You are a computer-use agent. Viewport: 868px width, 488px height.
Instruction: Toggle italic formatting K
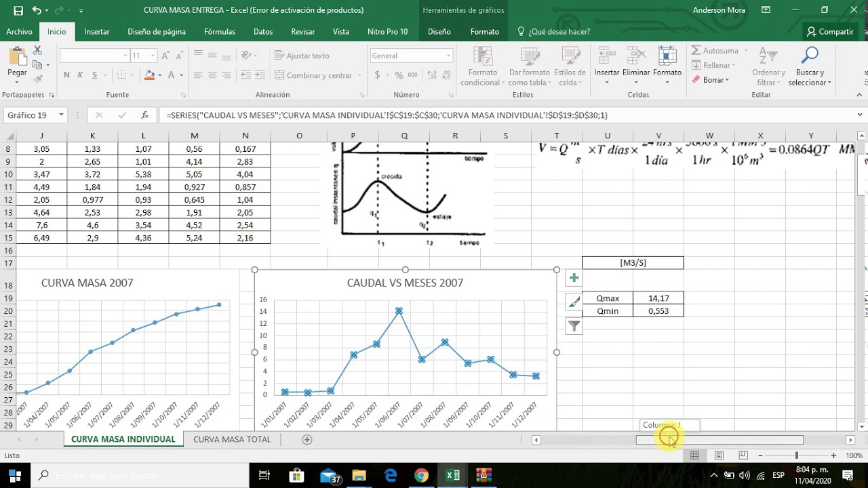click(x=81, y=75)
